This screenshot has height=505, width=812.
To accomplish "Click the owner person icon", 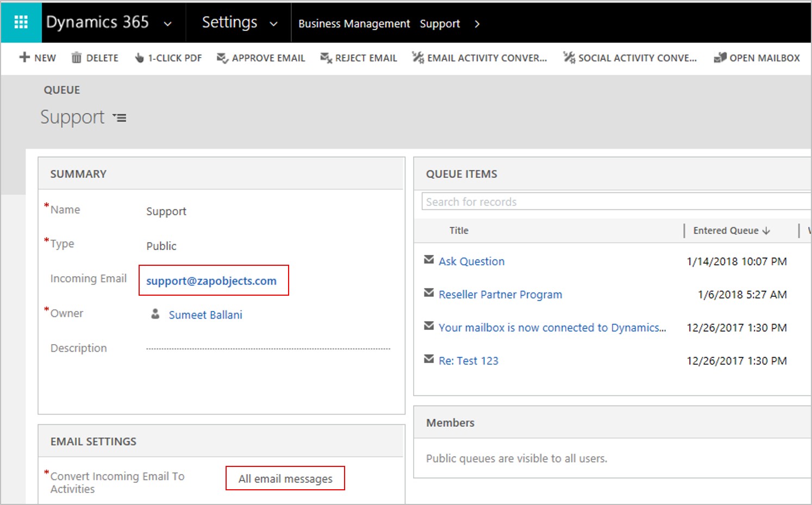I will point(155,314).
